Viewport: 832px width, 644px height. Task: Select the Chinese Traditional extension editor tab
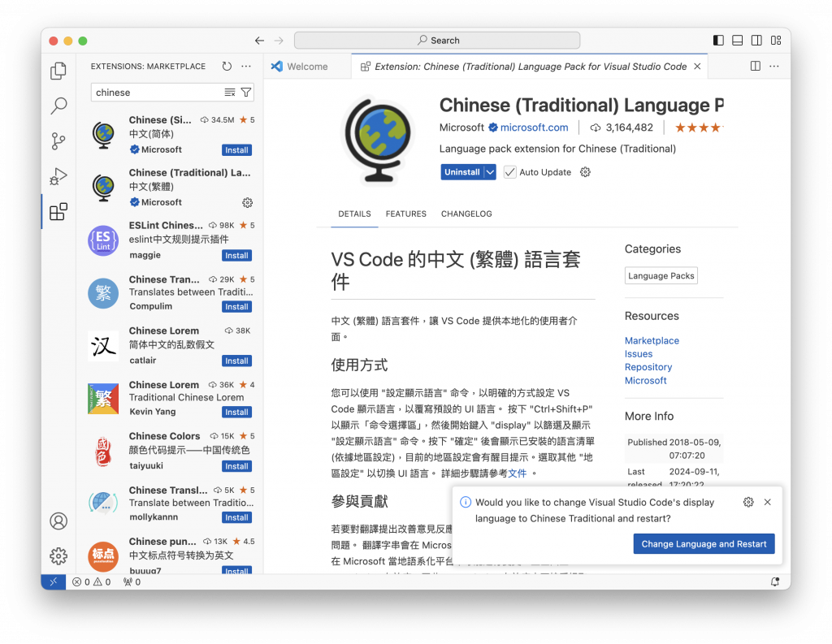point(531,67)
